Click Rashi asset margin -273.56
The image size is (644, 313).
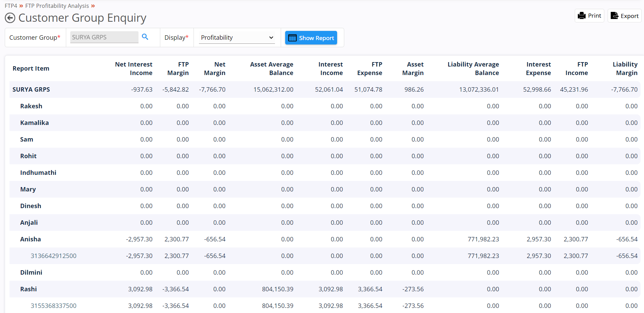(x=413, y=289)
